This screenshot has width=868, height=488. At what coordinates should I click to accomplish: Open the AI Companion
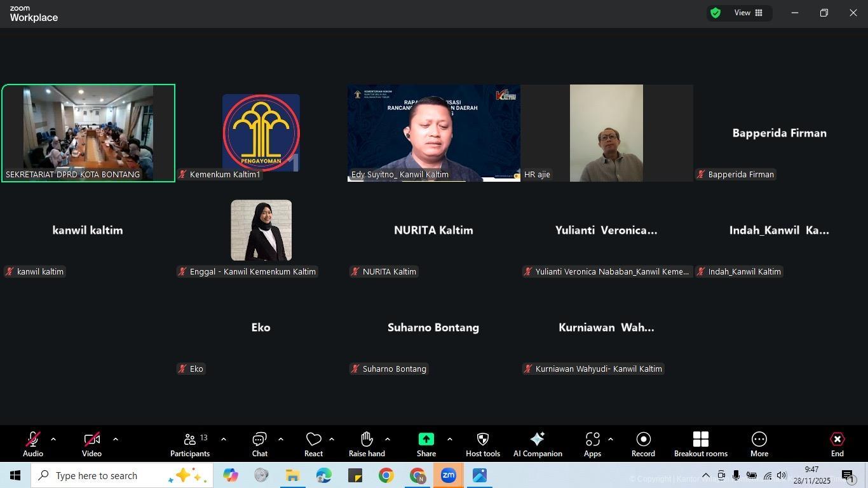538,444
